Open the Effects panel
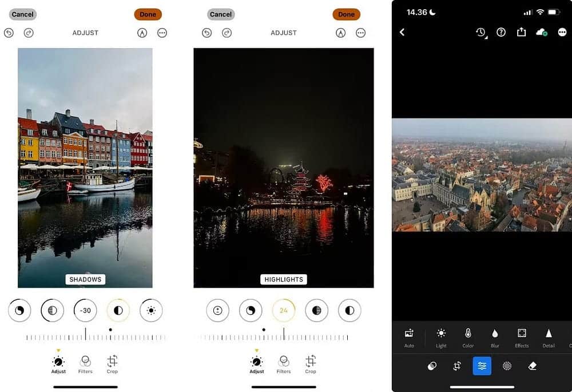Viewport: 572px width, 392px height. pyautogui.click(x=522, y=337)
